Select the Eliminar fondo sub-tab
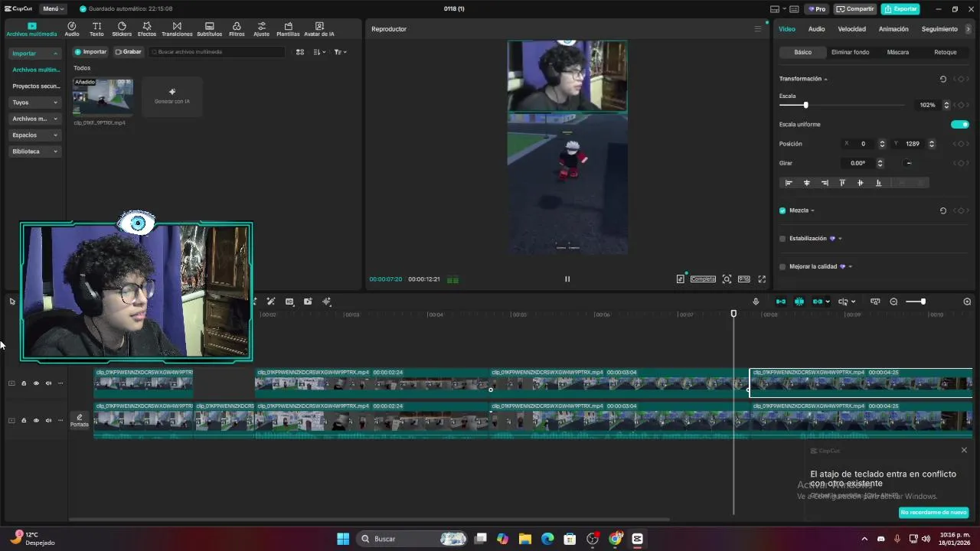Image resolution: width=980 pixels, height=551 pixels. [x=850, y=52]
